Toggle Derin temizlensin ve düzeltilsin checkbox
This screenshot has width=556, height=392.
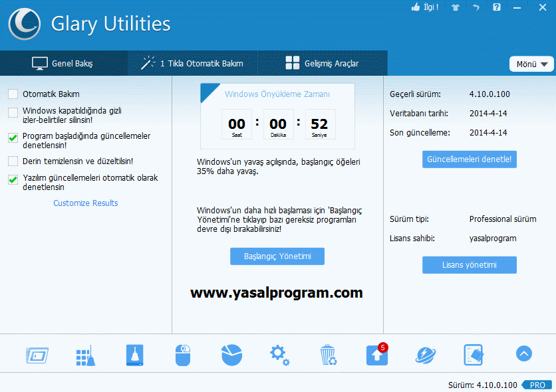(13, 161)
